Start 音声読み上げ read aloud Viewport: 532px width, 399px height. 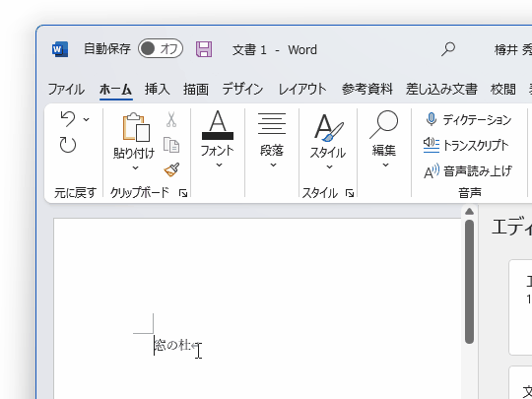(468, 171)
